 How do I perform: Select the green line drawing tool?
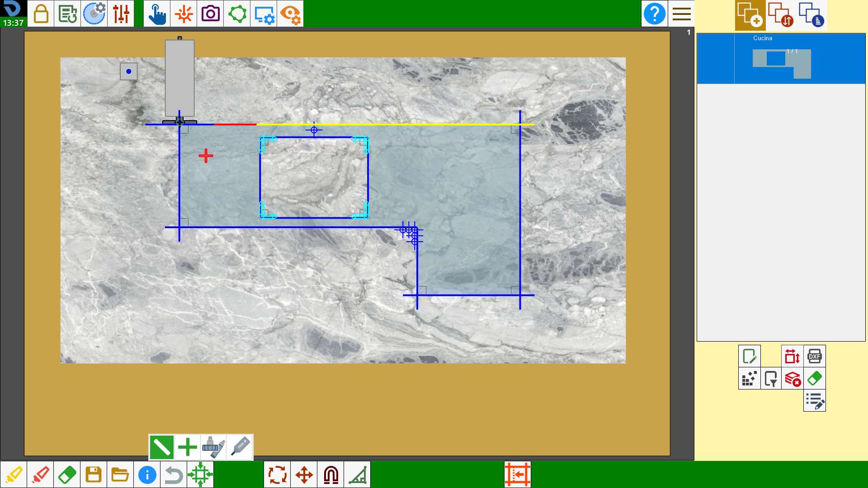161,447
